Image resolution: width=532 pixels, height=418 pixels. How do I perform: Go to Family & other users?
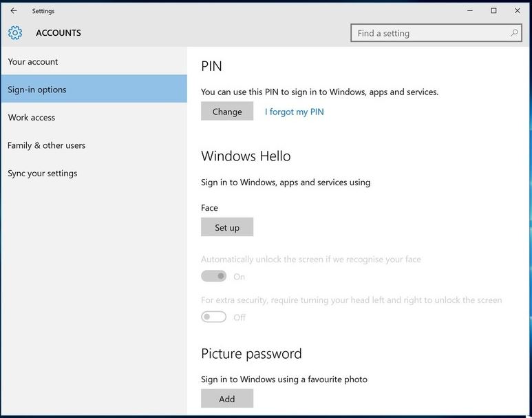click(x=94, y=145)
